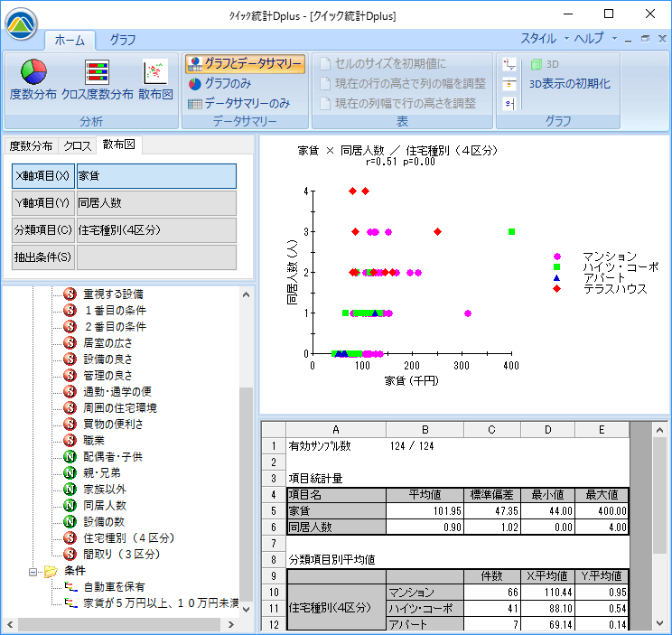This screenshot has height=635, width=672.
Task: Switch display to データサマリーのみ
Action: click(x=239, y=103)
